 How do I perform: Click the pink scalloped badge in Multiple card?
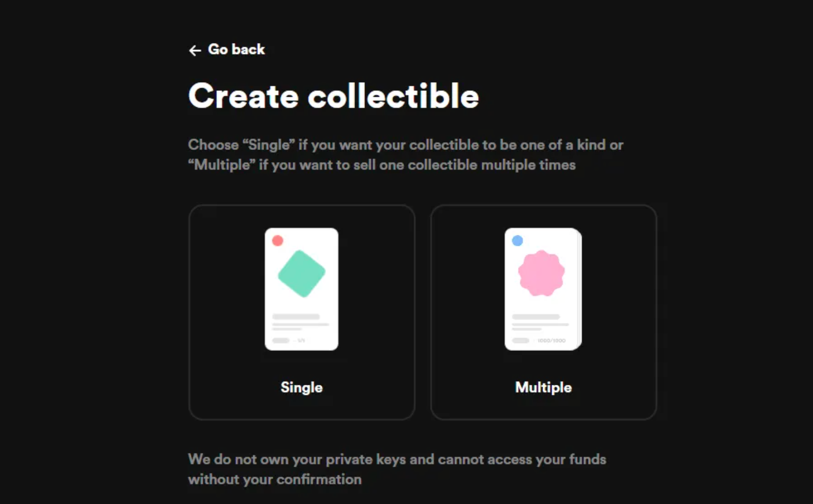tap(541, 273)
